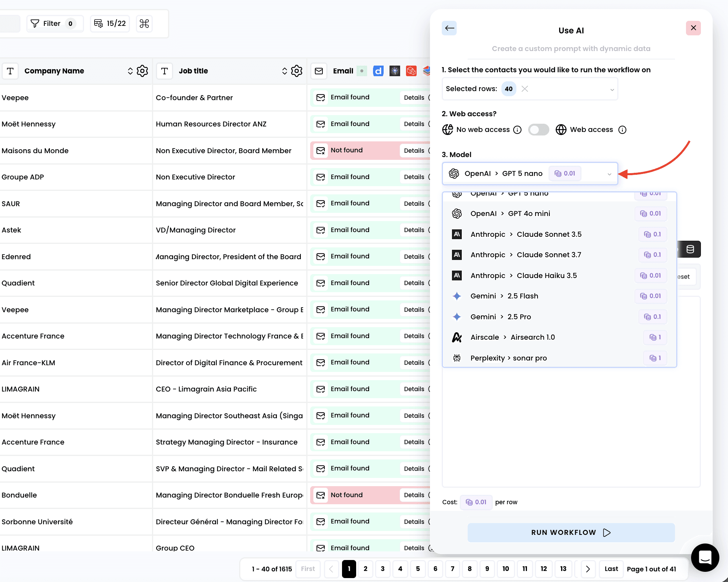Select Gemini 2.5 Pro model
The height and width of the screenshot is (582, 728).
[x=559, y=317]
